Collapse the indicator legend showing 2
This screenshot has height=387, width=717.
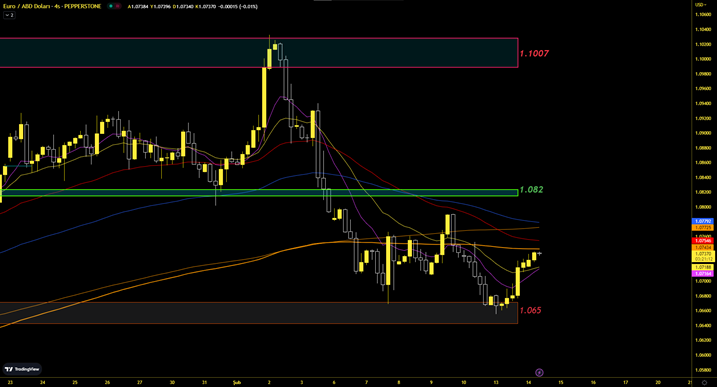click(x=9, y=15)
